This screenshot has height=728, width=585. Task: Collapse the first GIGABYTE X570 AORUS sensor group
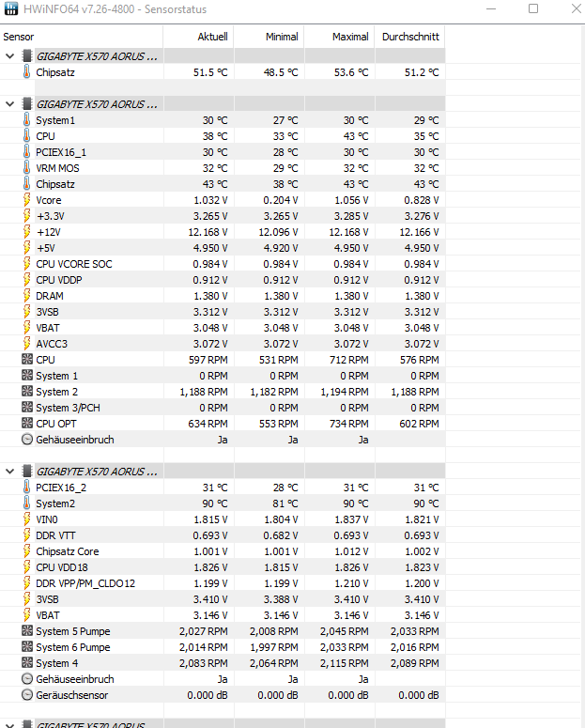[9, 56]
